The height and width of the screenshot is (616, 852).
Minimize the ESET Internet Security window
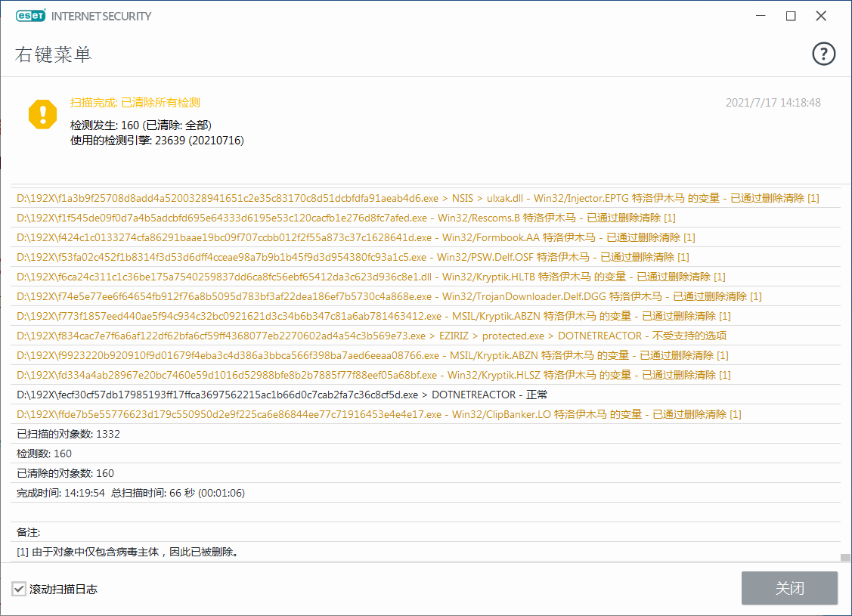(x=761, y=16)
